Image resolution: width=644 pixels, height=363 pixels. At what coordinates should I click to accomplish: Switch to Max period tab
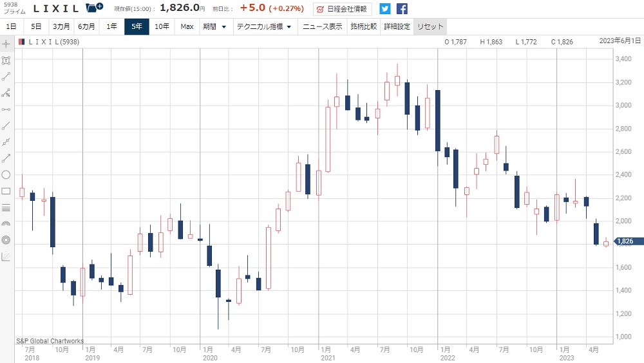[x=187, y=26]
